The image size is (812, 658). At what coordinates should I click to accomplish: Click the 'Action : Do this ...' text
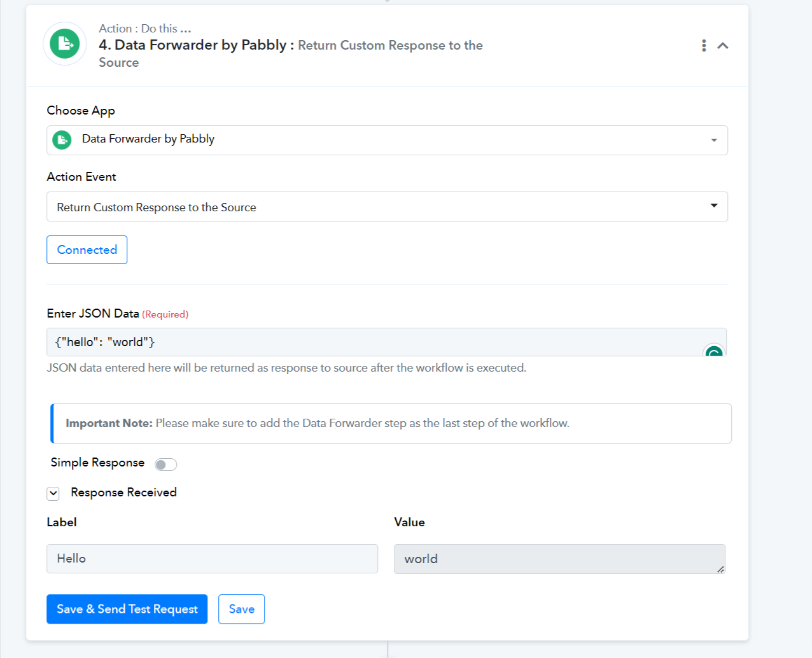[145, 29]
